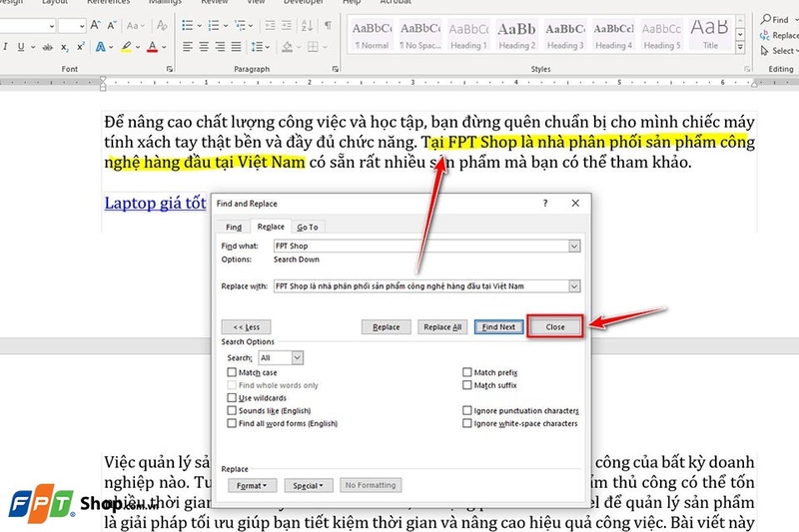
Task: Check Sounds like (English)
Action: pos(232,410)
